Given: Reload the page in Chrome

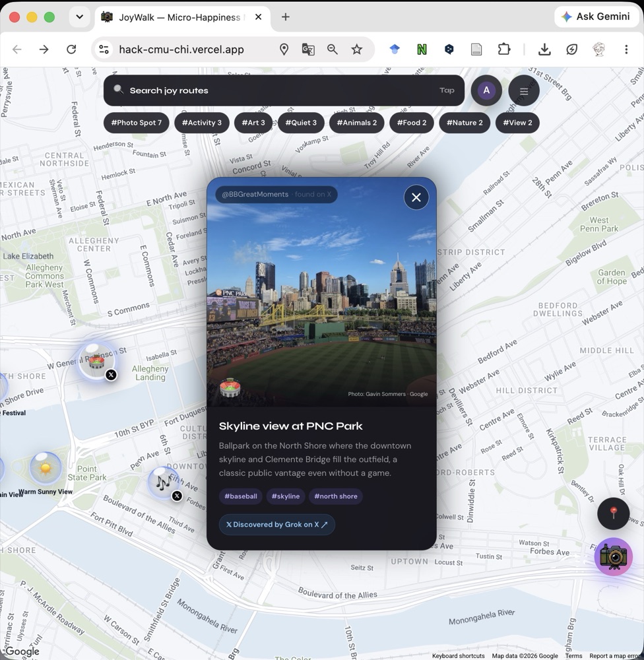Looking at the screenshot, I should click(71, 49).
